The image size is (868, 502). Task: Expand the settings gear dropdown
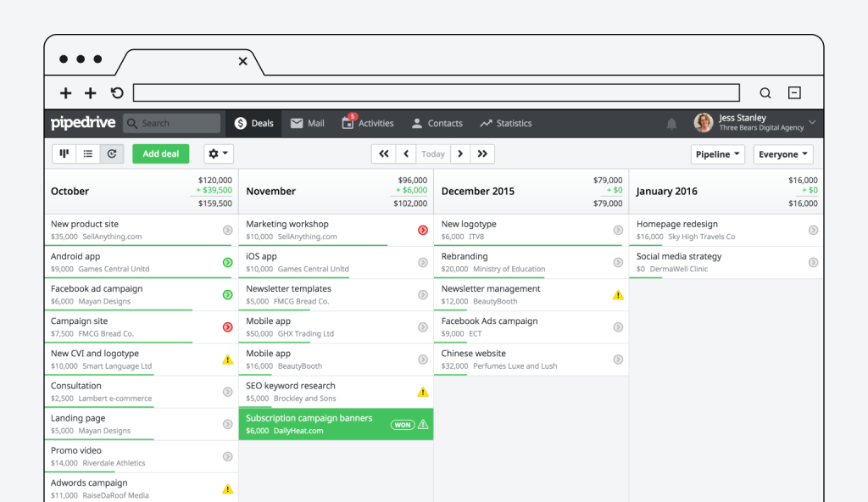coord(219,153)
